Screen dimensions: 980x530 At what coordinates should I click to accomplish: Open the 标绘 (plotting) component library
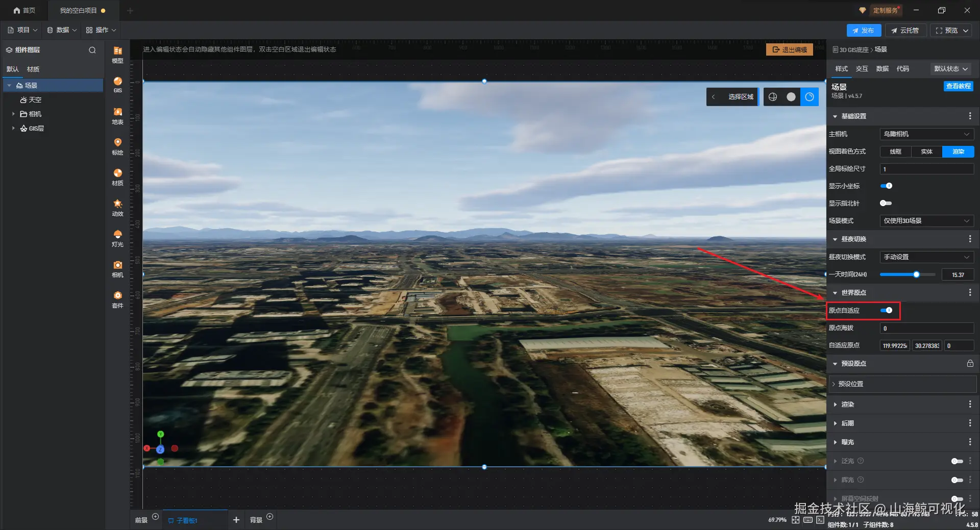pyautogui.click(x=117, y=146)
